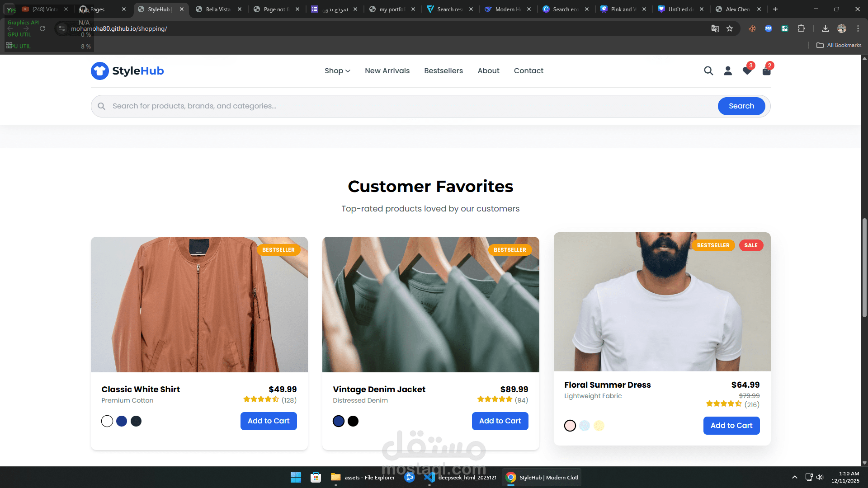868x488 pixels.
Task: Select the yellow color swatch for Floral Summer Dress
Action: pos(599,425)
